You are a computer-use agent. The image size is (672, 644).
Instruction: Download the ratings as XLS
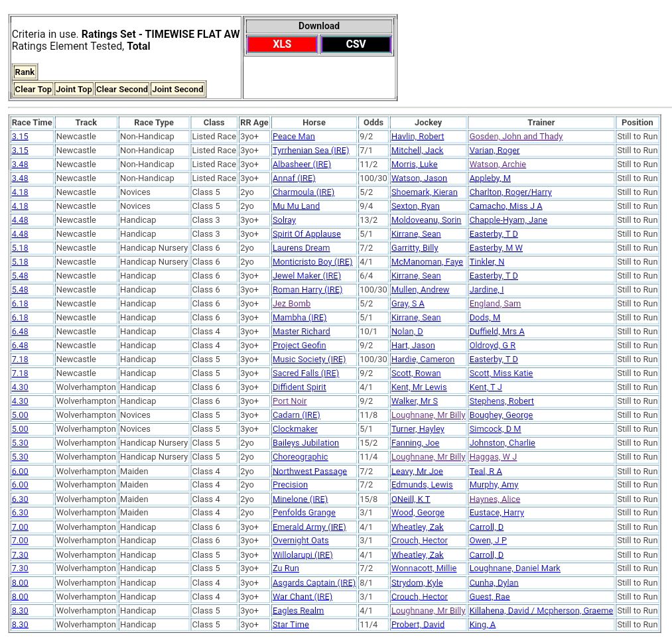282,44
